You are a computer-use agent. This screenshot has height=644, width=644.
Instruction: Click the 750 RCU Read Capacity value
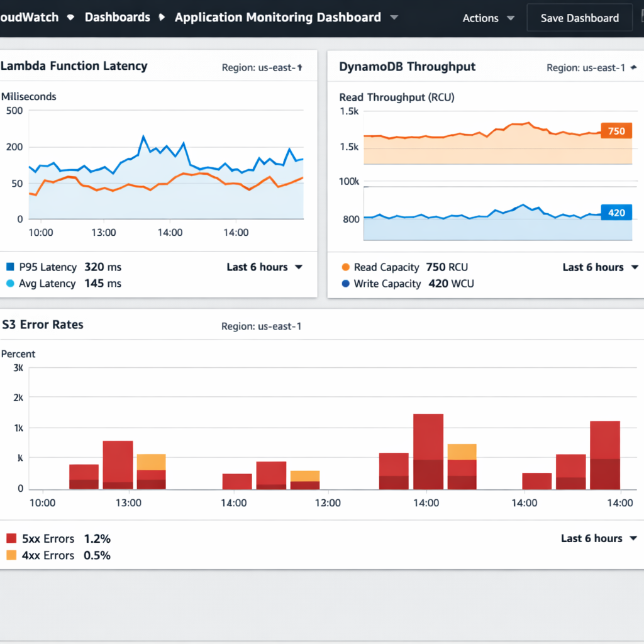(447, 267)
